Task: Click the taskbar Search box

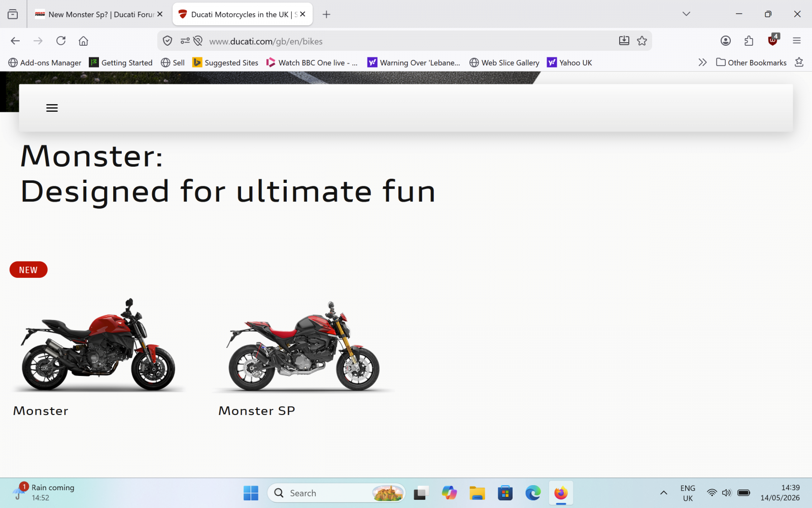Action: pyautogui.click(x=336, y=493)
